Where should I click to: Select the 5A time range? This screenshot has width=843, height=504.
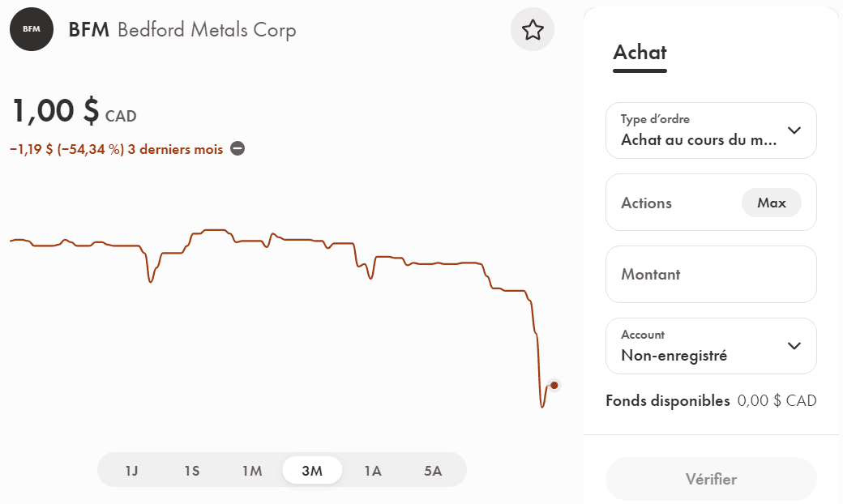pos(433,470)
